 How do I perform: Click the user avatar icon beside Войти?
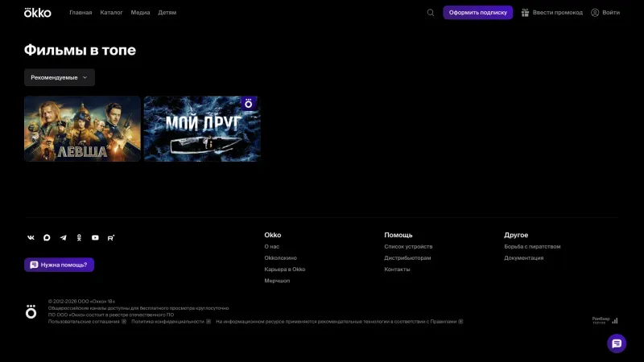pyautogui.click(x=595, y=13)
